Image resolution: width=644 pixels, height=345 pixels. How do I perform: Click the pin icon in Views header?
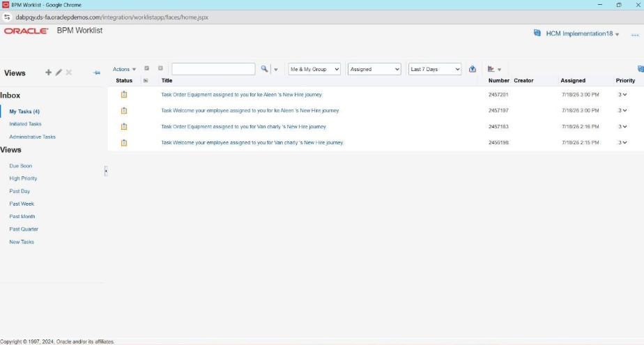(x=96, y=72)
